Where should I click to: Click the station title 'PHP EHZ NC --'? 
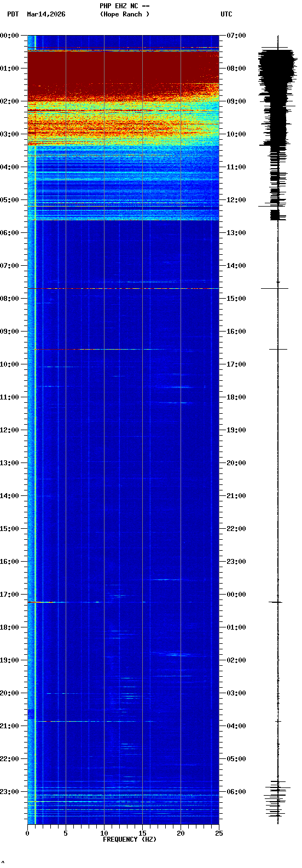[125, 6]
